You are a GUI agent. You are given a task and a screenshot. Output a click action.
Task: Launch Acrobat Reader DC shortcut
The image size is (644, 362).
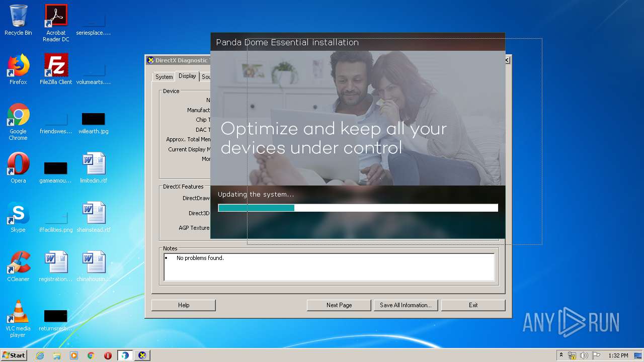pyautogui.click(x=56, y=23)
